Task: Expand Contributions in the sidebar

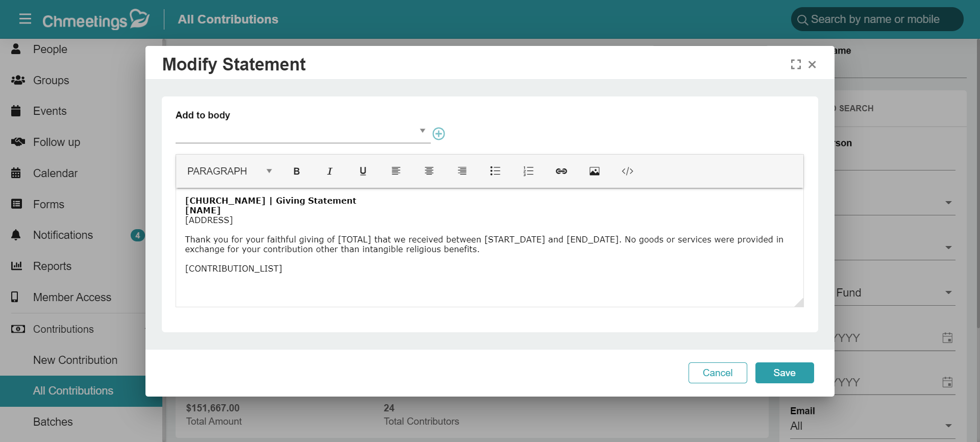Action: point(63,329)
